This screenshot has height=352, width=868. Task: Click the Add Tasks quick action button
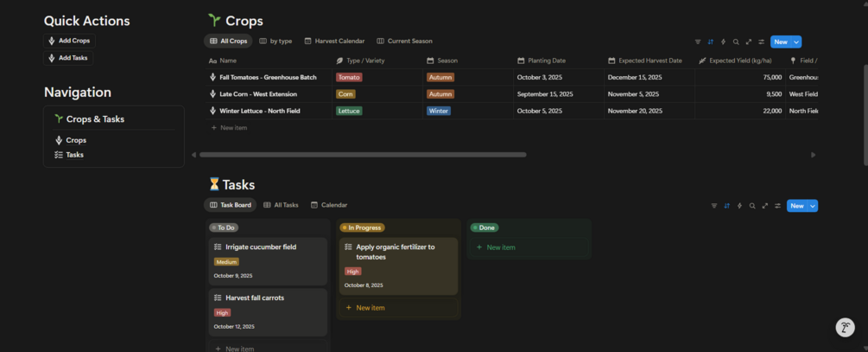pos(67,58)
